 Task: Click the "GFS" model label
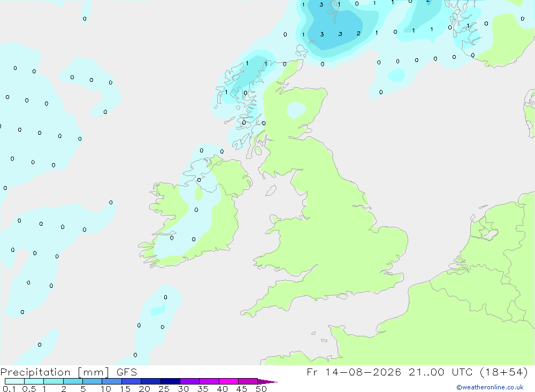[x=127, y=372]
